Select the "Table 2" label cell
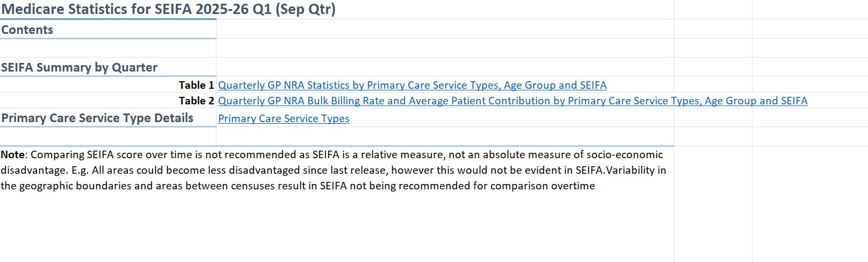The height and width of the screenshot is (262, 868). [196, 101]
